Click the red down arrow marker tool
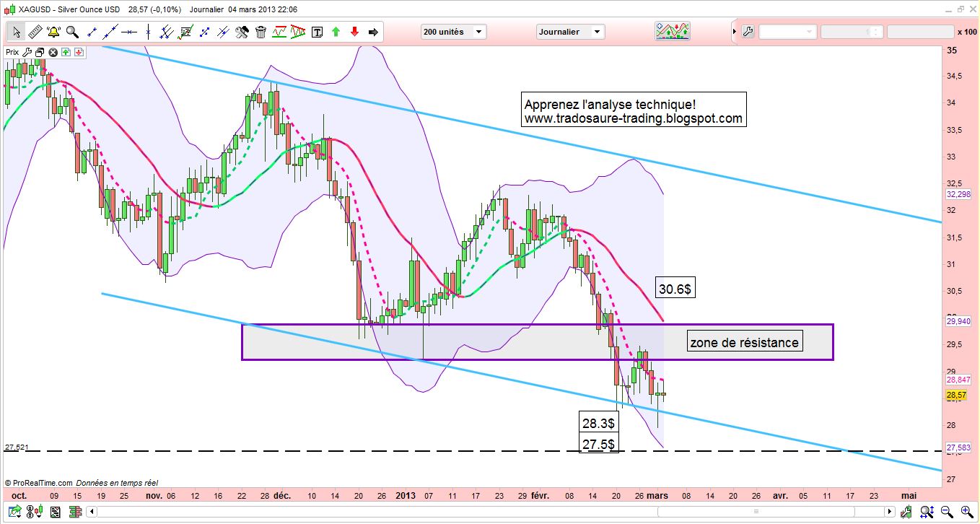The height and width of the screenshot is (524, 980). pyautogui.click(x=354, y=32)
